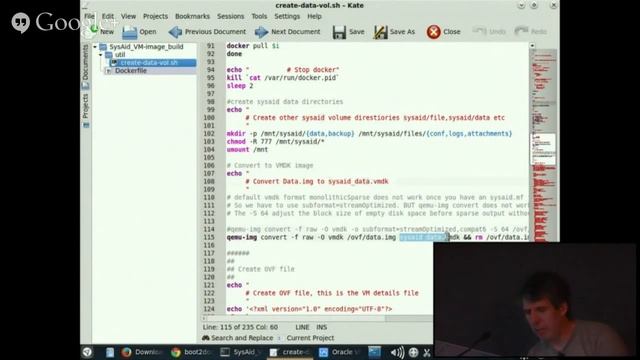Switch to Firefox Downloads taskbar item
The width and height of the screenshot is (640, 360).
(141, 352)
